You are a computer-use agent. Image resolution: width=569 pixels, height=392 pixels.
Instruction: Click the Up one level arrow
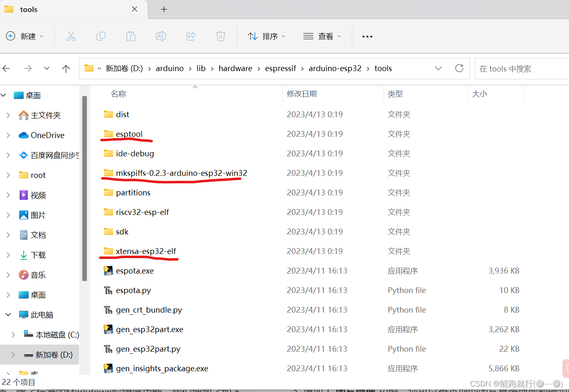pos(66,69)
